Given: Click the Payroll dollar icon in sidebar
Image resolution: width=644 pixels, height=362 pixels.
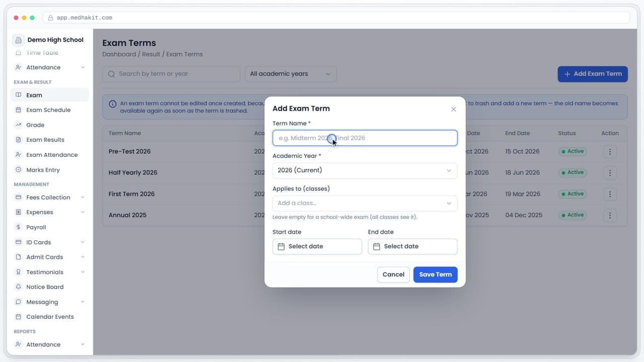Looking at the screenshot, I should coord(19,227).
